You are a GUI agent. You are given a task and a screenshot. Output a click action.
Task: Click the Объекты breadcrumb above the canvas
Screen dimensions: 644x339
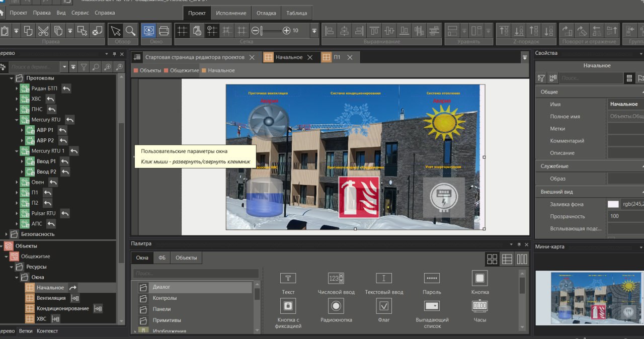tap(150, 70)
